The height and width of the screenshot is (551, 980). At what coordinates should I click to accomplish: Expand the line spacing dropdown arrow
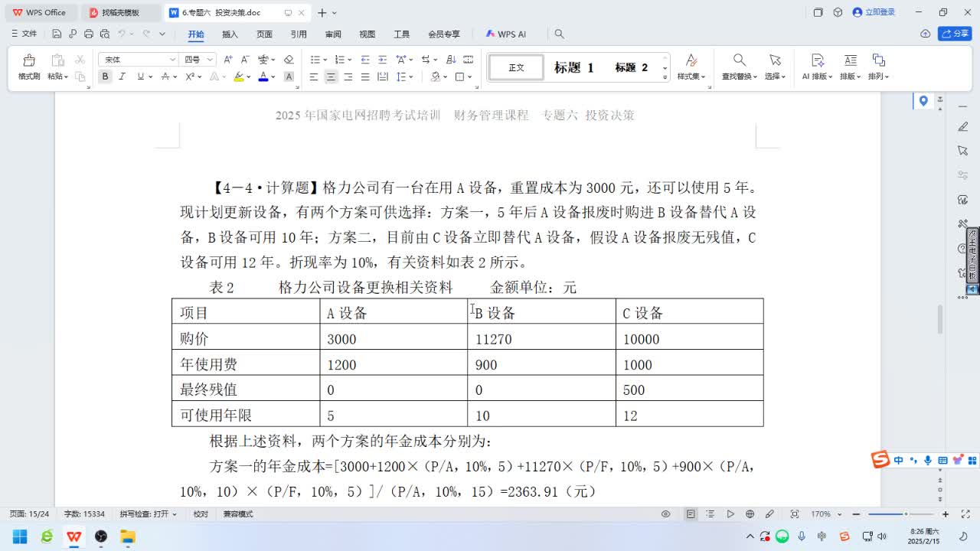411,77
